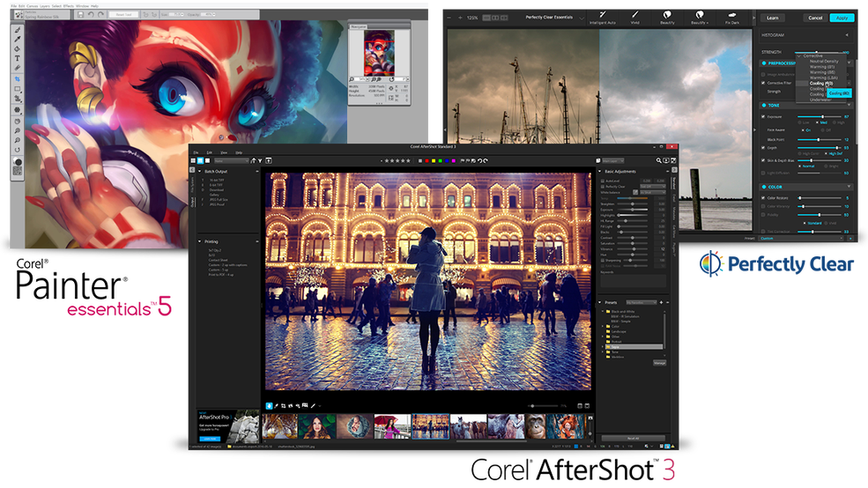Choose the Vivid preset in Perfectly Clear
Screen dimensions: 868x488
[x=635, y=18]
